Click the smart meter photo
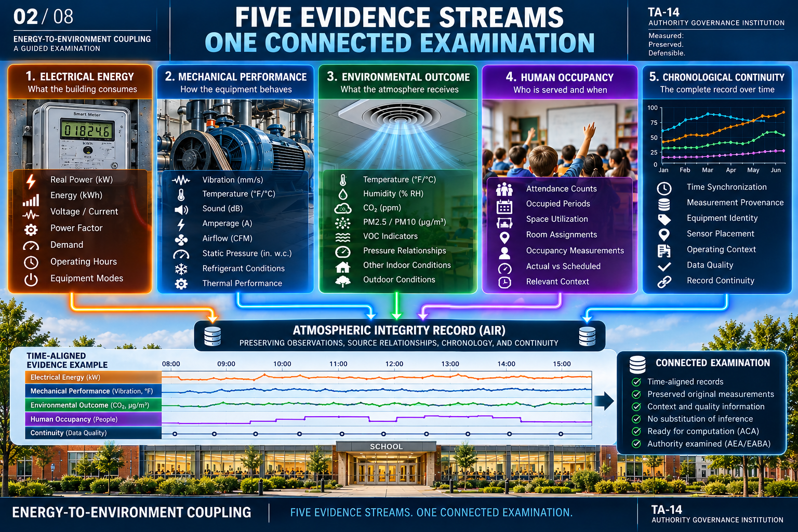798x532 pixels. click(x=81, y=134)
